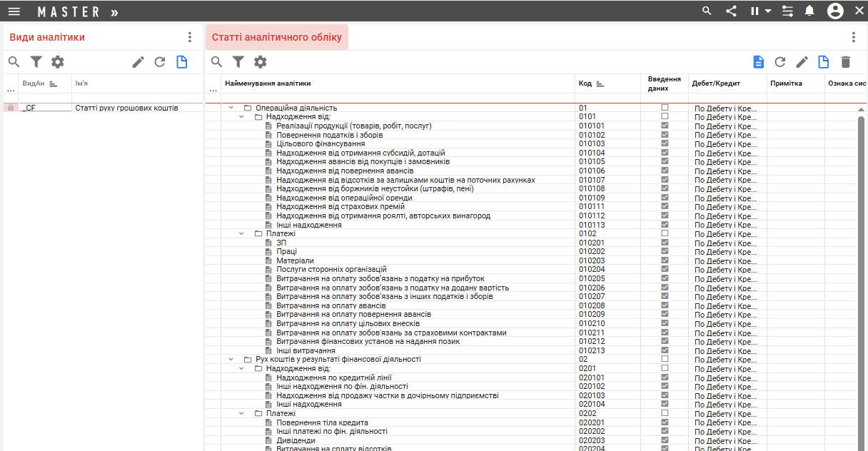Toggle the checkbox for Повернення тіла кредита
Screen dimensions: 868x451
point(665,422)
